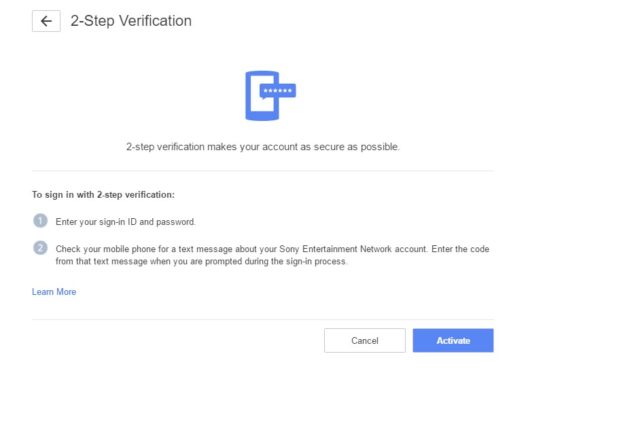Click the 'To sign in with 2-step verification' heading
The image size is (617, 422).
[103, 194]
